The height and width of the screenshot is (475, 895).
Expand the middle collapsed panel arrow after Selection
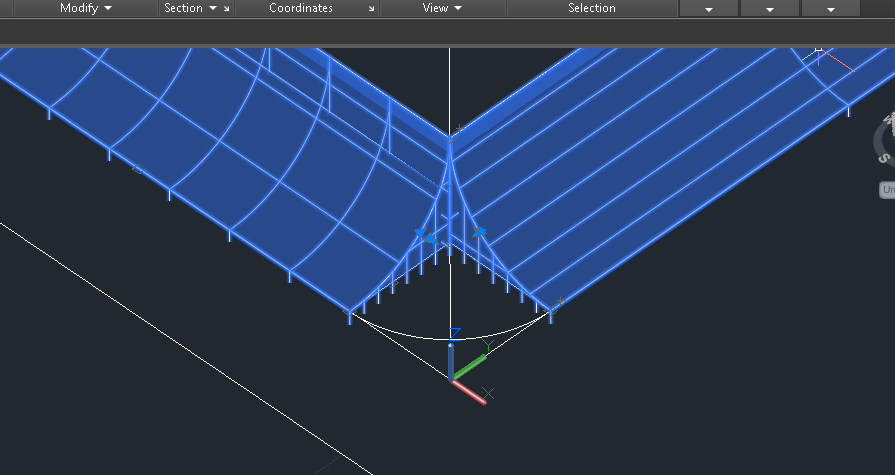[769, 9]
